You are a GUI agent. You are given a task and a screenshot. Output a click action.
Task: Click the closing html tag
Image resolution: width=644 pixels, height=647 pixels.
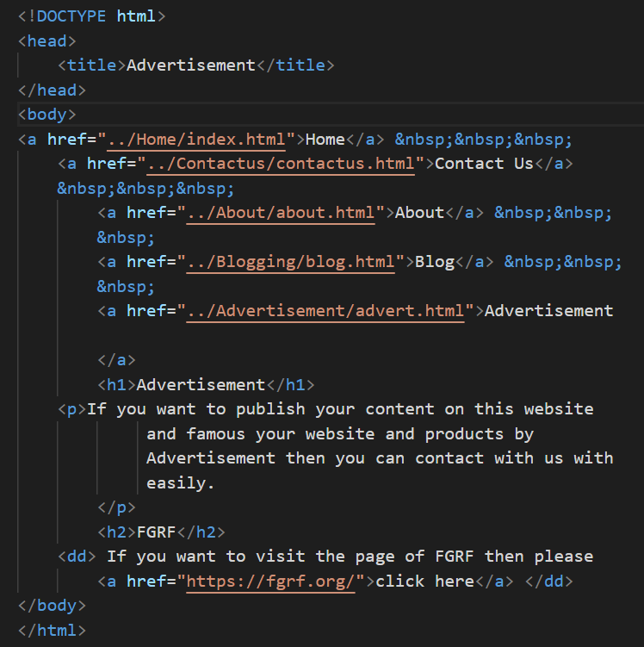(52, 631)
